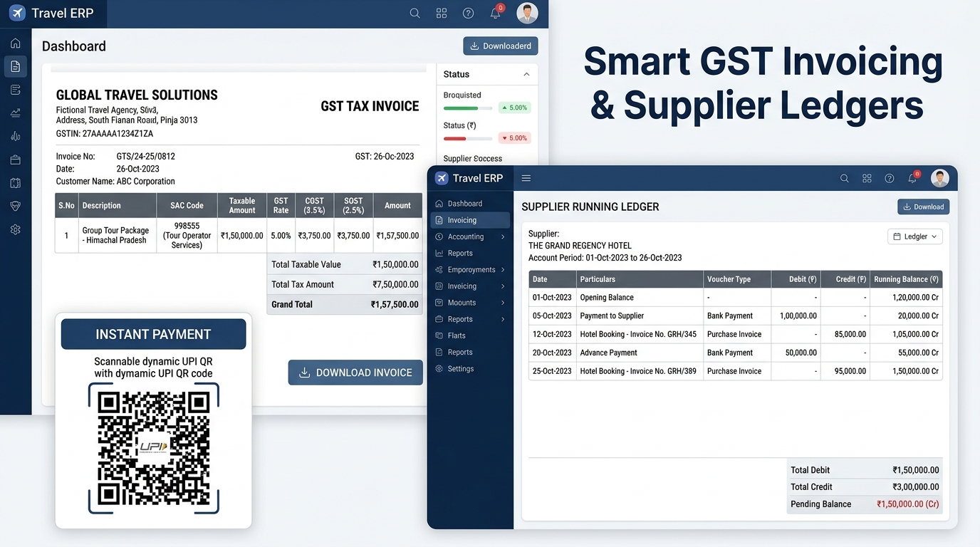The height and width of the screenshot is (547, 980).
Task: Select the highlighted document icon in Dashboard sidebar
Action: point(16,66)
